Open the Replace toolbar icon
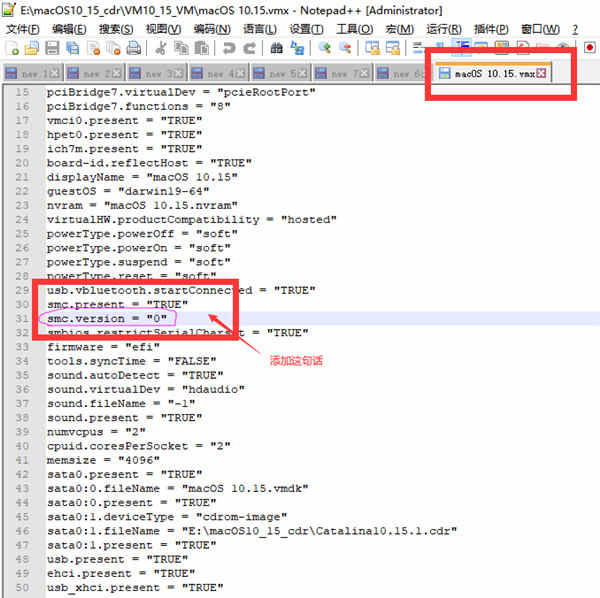The width and height of the screenshot is (600, 598). pos(297,49)
